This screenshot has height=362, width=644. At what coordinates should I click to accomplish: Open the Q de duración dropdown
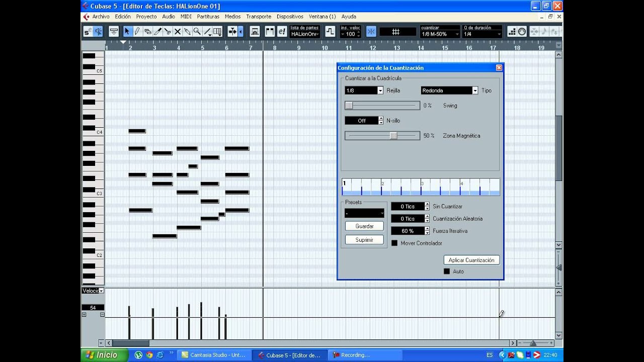[x=482, y=34]
